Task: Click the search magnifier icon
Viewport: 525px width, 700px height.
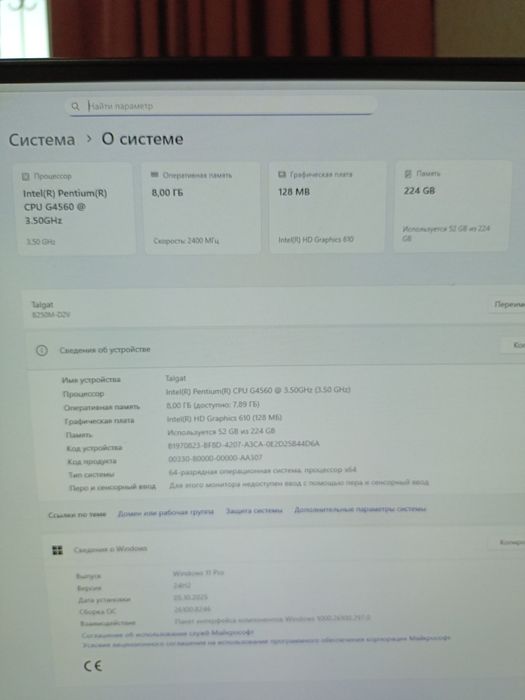Action: point(75,106)
